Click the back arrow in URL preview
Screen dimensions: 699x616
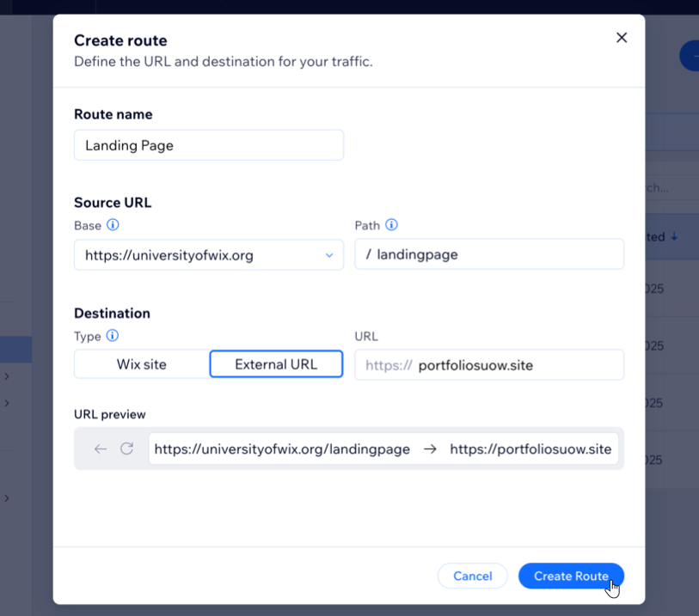click(99, 448)
